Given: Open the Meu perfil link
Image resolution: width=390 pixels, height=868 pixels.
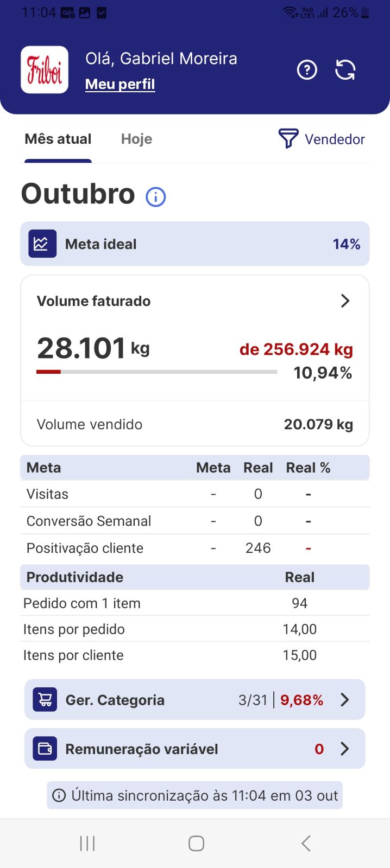Looking at the screenshot, I should click(120, 84).
